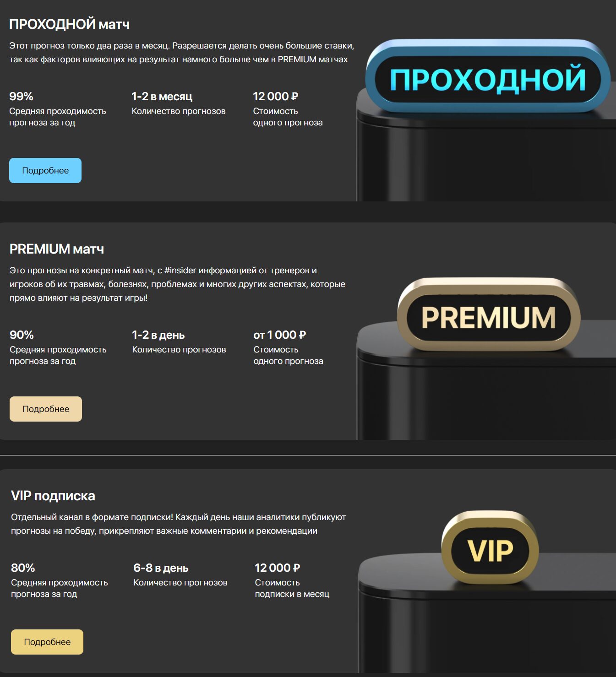Select the 1-2 в день stat

158,335
